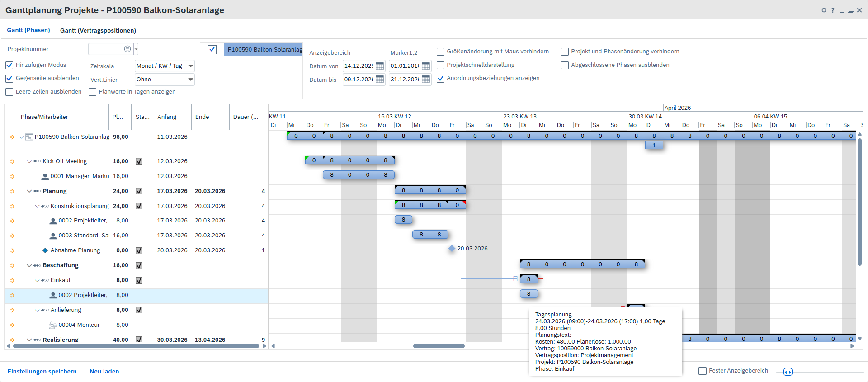Viewport: 868px width, 382px height.
Task: Open calendar for Marker 31.12 date
Action: coord(426,80)
